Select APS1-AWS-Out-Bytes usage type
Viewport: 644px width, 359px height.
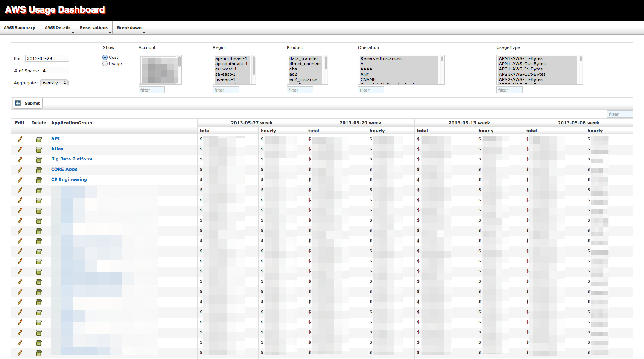(537, 74)
